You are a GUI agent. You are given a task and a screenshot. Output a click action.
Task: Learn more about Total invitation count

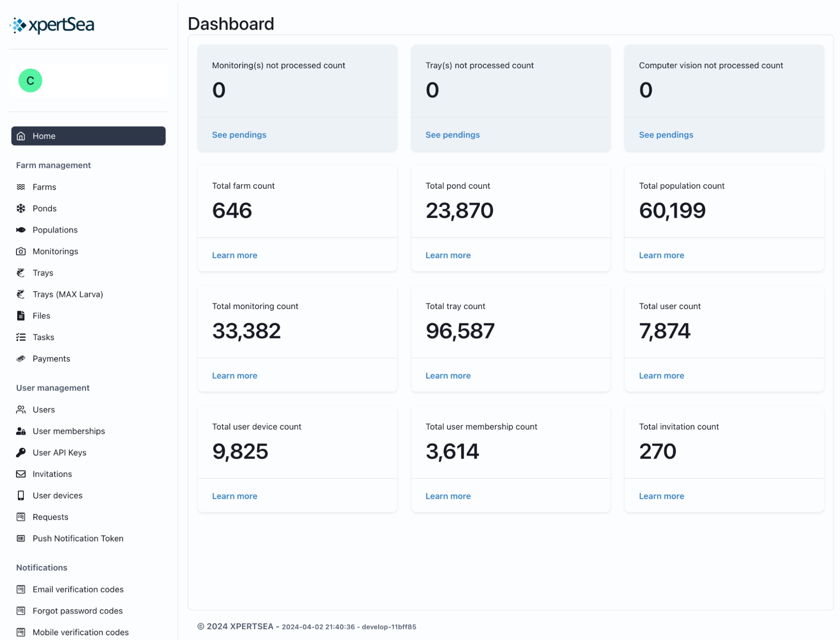[661, 496]
